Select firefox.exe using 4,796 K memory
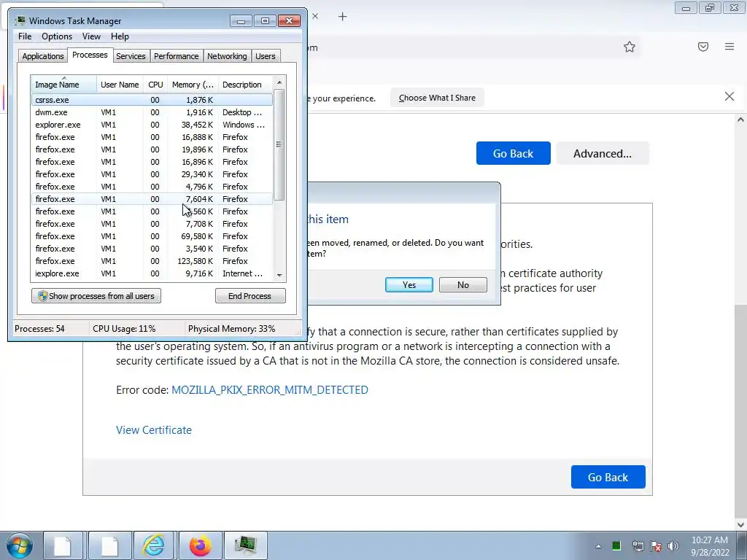The height and width of the screenshot is (560, 747). [152, 187]
